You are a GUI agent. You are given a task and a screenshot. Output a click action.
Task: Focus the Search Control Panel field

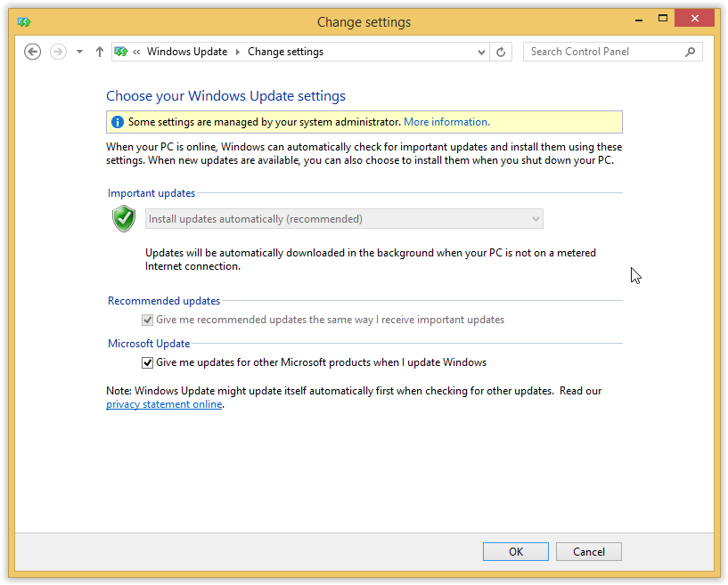612,52
